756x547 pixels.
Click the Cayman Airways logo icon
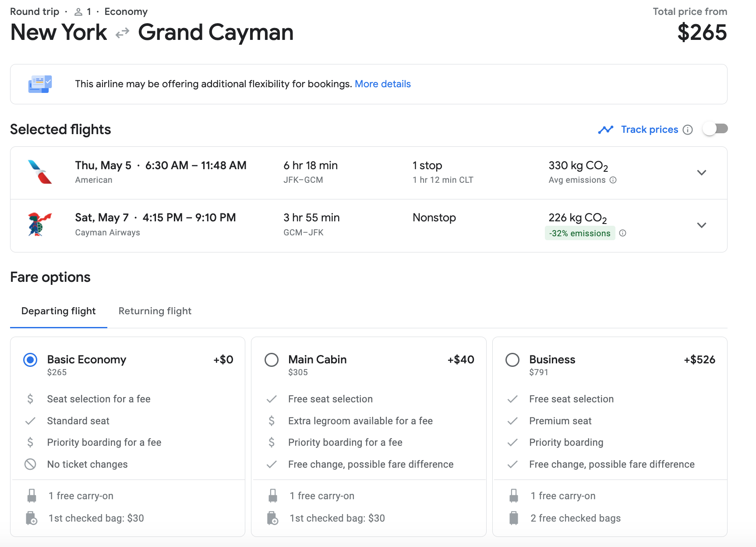(39, 224)
